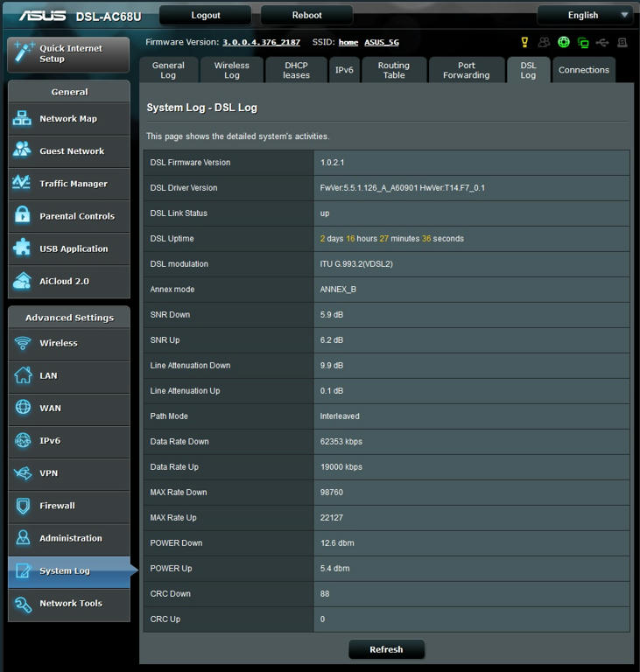Select the Wireless wifi icon
This screenshot has width=640, height=672.
pyautogui.click(x=23, y=343)
